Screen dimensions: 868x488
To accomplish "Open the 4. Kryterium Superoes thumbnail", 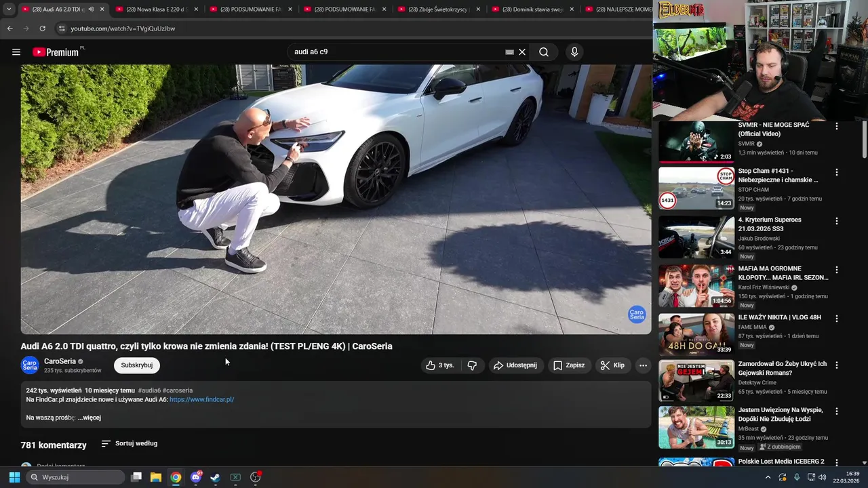I will pyautogui.click(x=696, y=237).
